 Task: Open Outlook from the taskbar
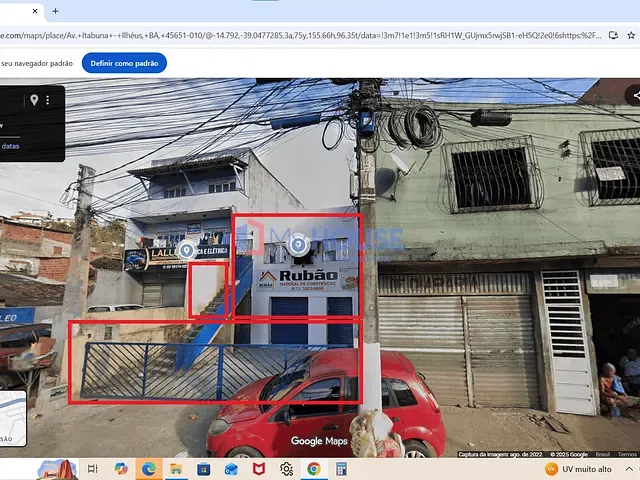click(x=231, y=469)
